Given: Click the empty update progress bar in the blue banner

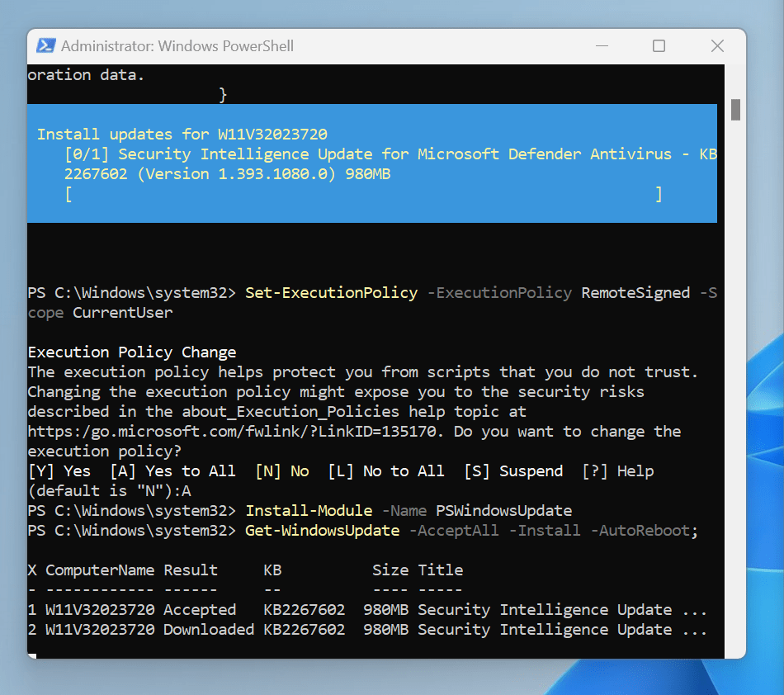Looking at the screenshot, I should point(363,194).
